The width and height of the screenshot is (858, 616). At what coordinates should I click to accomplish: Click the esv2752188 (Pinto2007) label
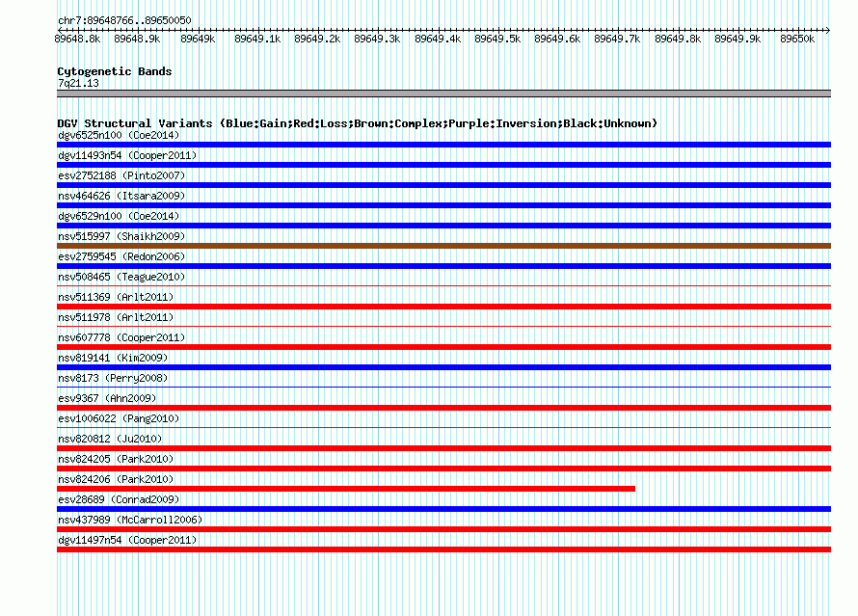click(121, 175)
